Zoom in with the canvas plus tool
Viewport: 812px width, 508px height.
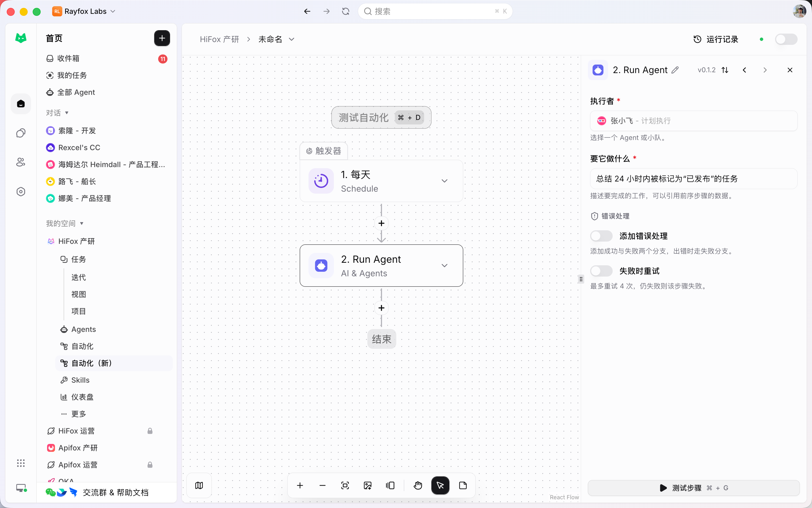pos(300,485)
